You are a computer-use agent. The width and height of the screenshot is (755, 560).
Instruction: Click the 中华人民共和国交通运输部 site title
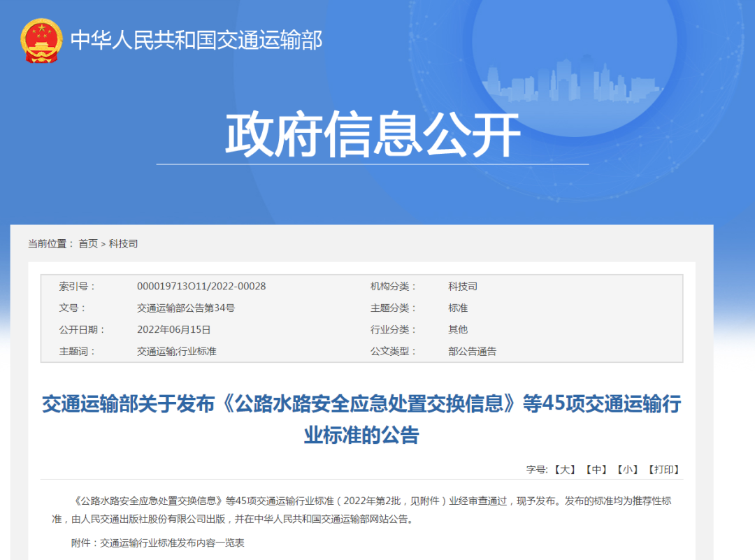click(x=196, y=40)
